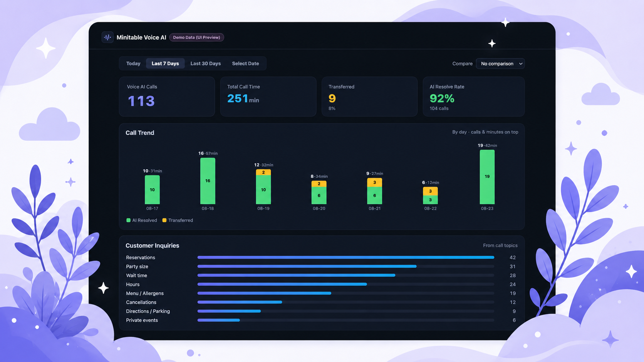Click the Hours count 24
This screenshot has height=362, width=644.
(x=513, y=284)
